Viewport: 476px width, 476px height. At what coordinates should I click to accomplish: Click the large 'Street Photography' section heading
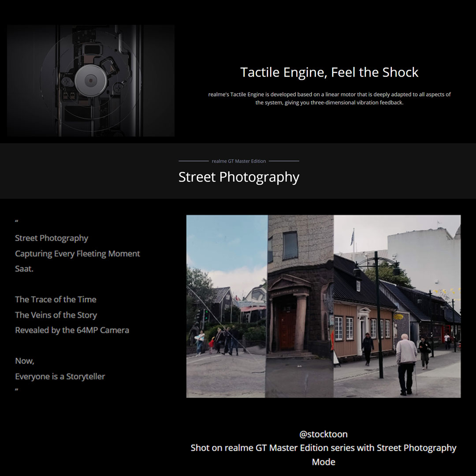click(x=239, y=177)
